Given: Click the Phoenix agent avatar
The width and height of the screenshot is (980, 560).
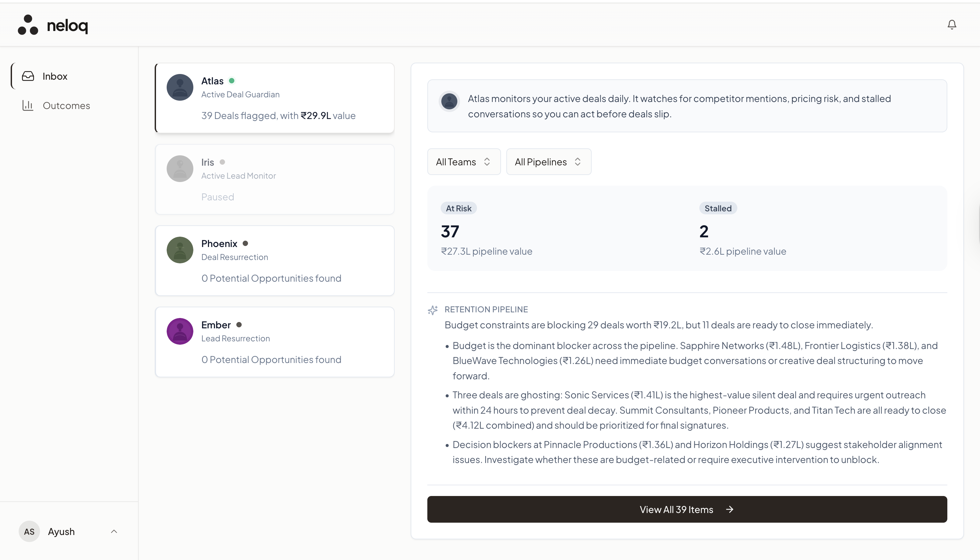Looking at the screenshot, I should (x=180, y=250).
